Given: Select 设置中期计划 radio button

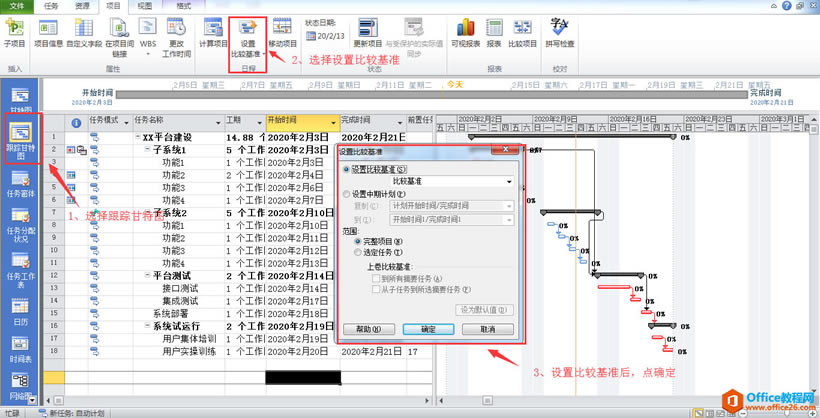Looking at the screenshot, I should 345,194.
